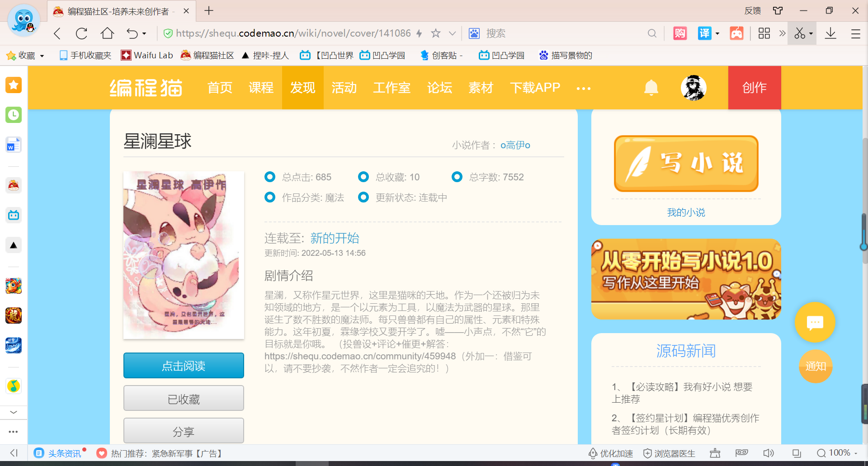Open news item 签约星计划

coord(685,424)
